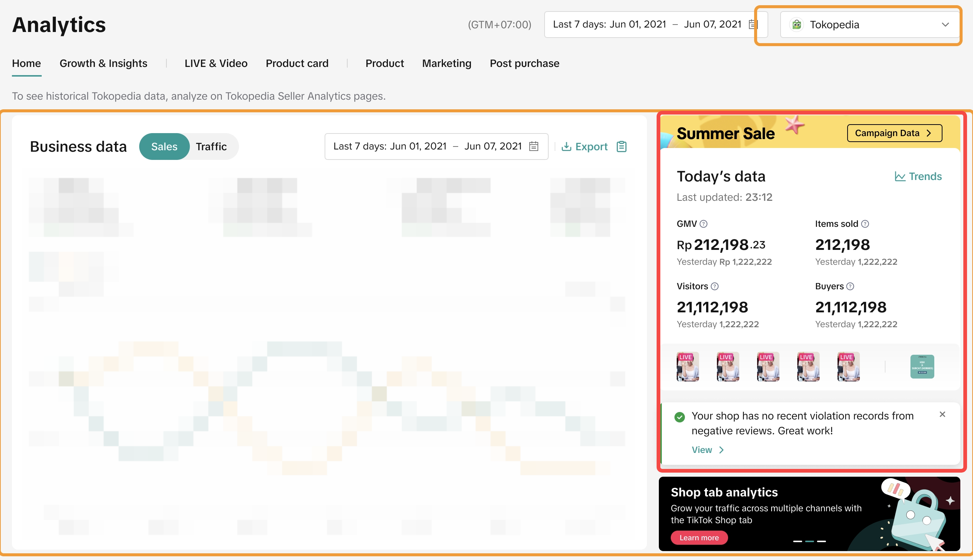
Task: Click the clipboard report icon beside Export
Action: [x=622, y=147]
